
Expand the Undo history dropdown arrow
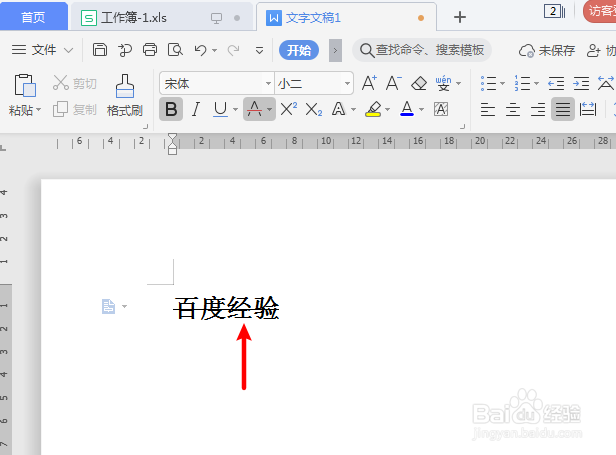pos(214,50)
